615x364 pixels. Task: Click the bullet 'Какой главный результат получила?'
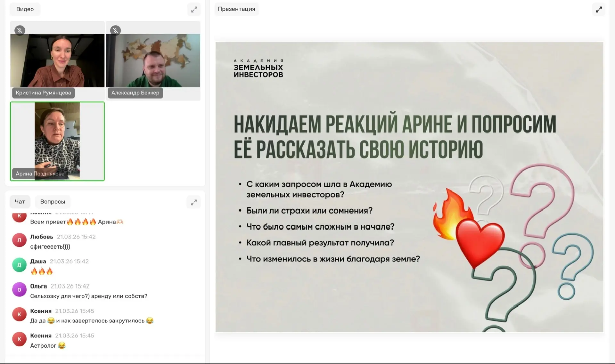[x=320, y=243]
